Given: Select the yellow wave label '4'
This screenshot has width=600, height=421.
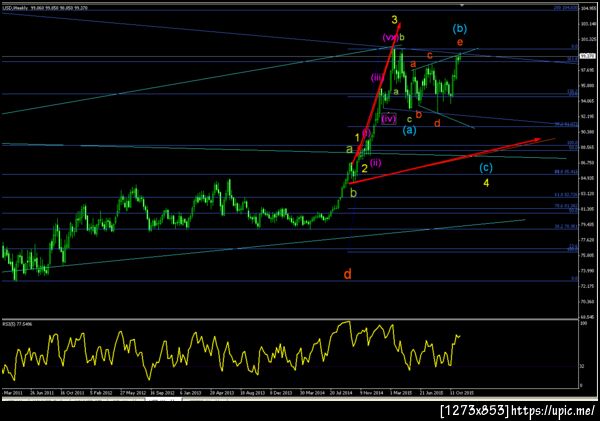Looking at the screenshot, I should [486, 183].
